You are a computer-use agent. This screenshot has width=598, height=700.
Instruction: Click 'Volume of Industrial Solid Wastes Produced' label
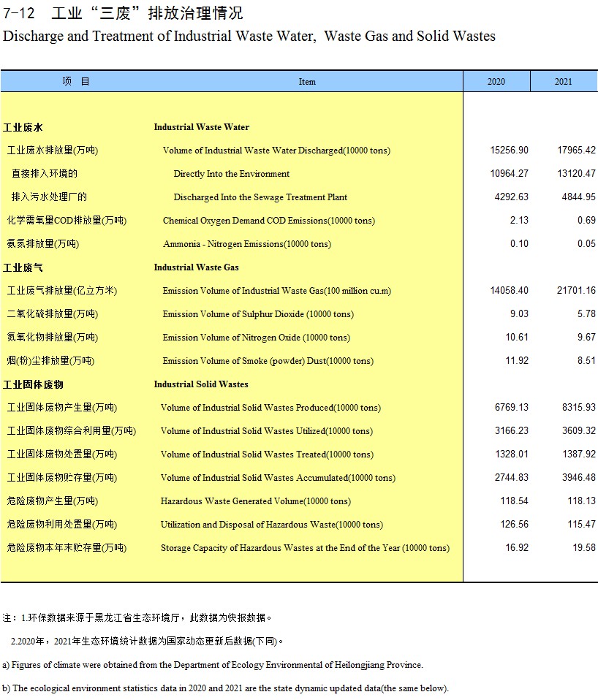point(270,408)
